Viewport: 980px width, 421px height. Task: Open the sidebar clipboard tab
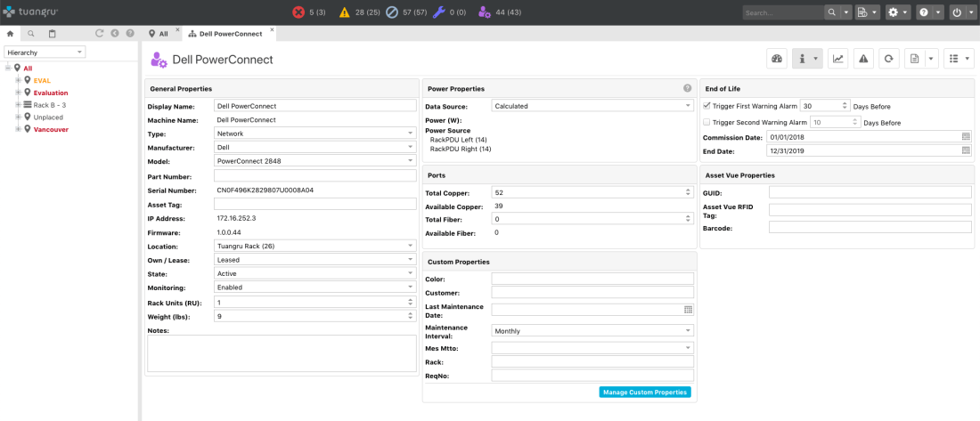(53, 34)
